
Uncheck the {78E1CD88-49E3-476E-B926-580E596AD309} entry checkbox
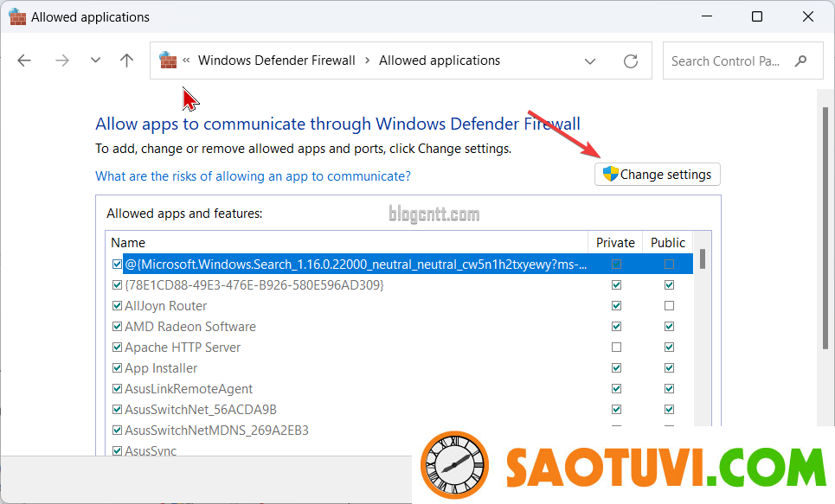click(x=117, y=284)
